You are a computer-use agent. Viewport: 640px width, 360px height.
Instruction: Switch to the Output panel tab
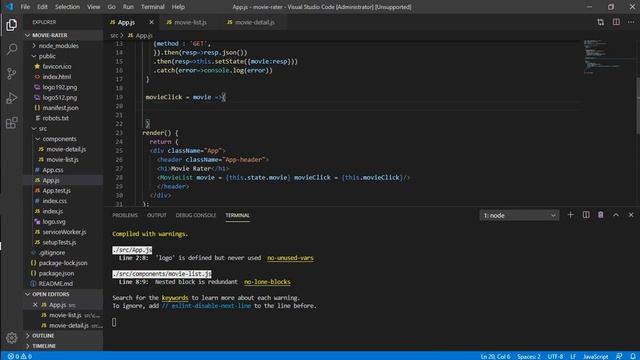point(157,215)
